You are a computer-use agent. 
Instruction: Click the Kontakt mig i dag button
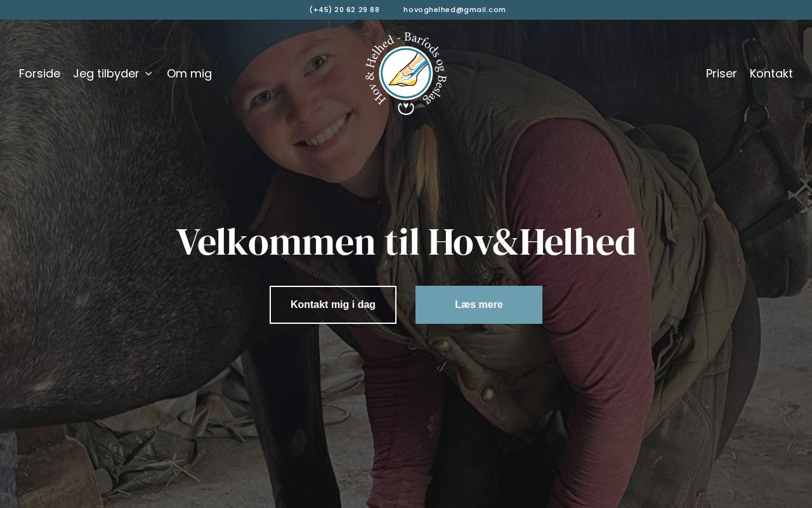click(333, 305)
